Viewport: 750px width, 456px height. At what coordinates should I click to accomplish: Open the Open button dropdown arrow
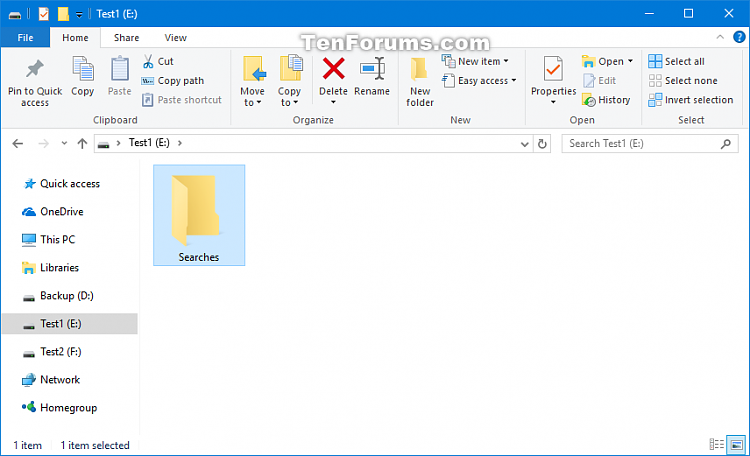point(630,61)
